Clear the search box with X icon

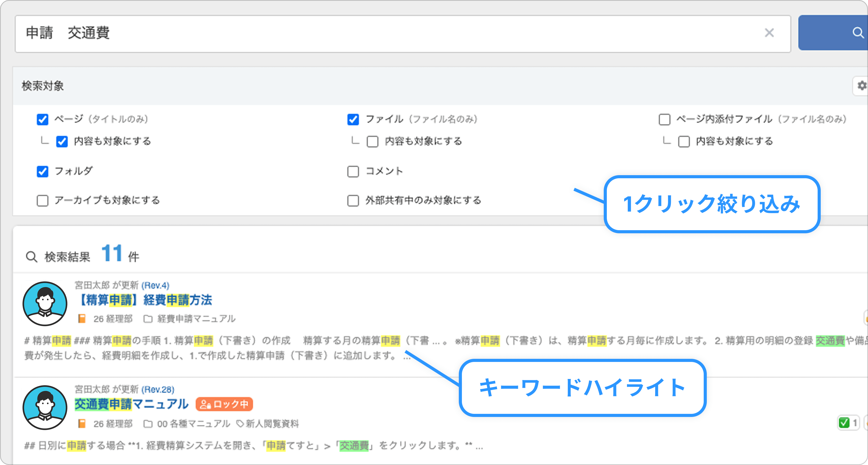click(769, 33)
